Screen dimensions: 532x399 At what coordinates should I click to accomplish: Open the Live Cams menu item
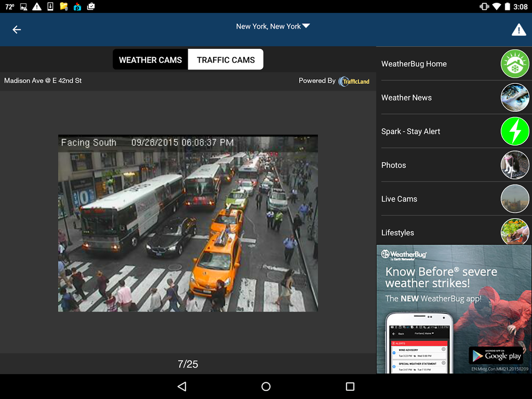point(454,199)
